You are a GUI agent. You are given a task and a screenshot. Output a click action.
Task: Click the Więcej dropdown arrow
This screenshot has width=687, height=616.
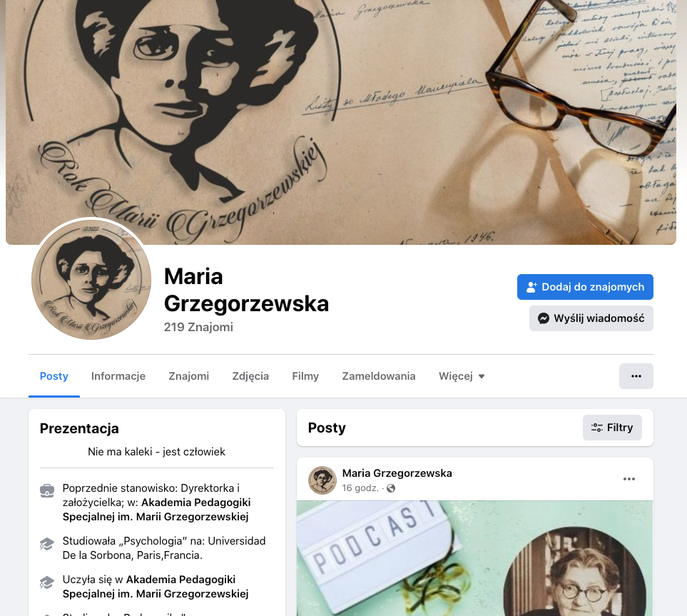[482, 376]
